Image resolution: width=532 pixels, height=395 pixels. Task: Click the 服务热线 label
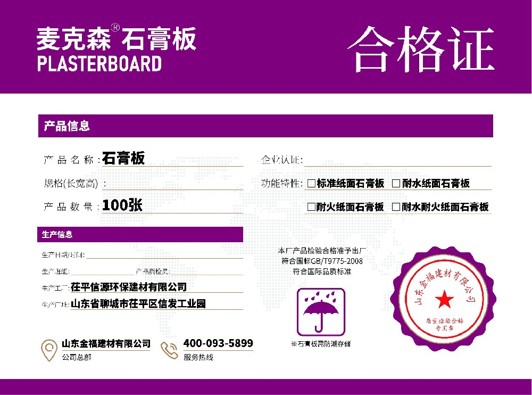198,357
